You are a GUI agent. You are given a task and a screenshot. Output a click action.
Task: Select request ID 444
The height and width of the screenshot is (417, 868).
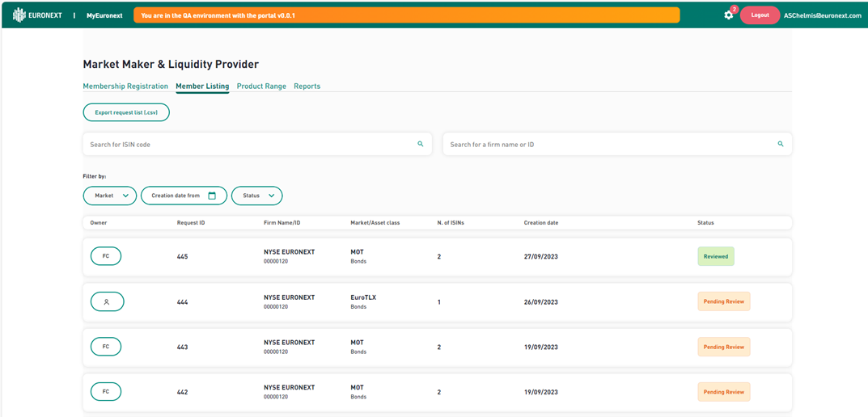182,302
